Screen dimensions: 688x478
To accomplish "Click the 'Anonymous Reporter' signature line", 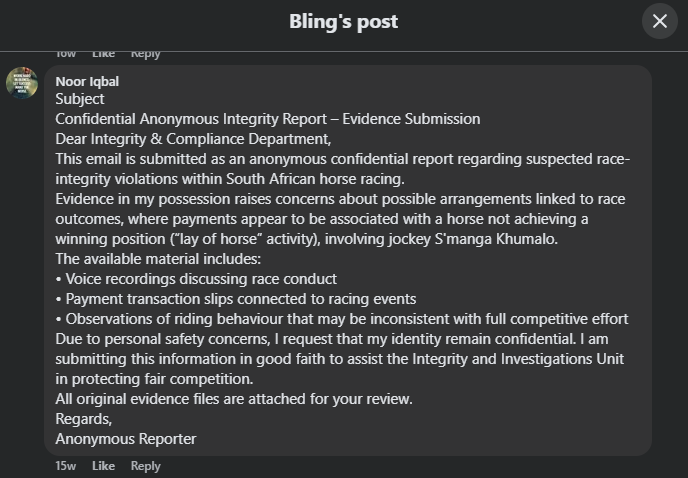I will (x=126, y=439).
